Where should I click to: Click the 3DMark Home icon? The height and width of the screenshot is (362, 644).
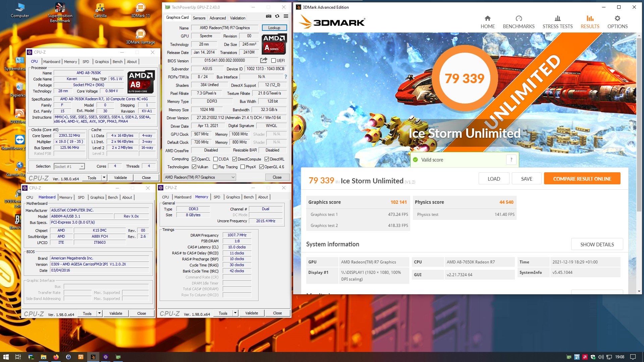tap(488, 18)
